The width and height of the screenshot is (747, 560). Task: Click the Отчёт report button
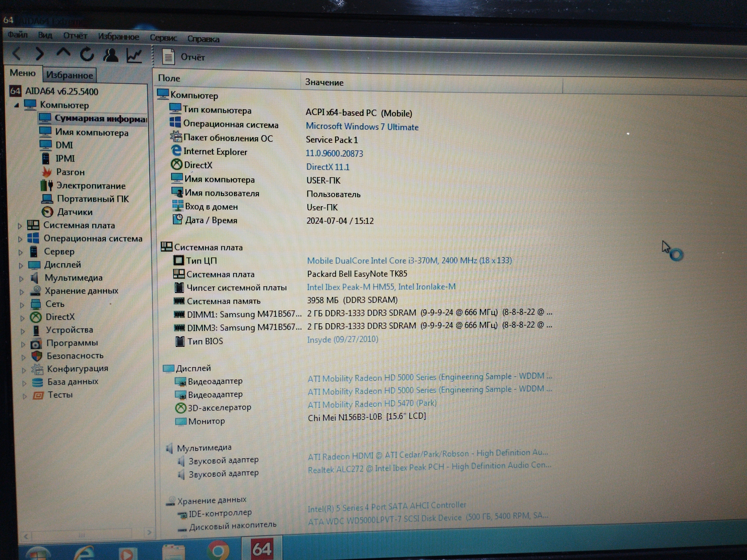(x=184, y=57)
